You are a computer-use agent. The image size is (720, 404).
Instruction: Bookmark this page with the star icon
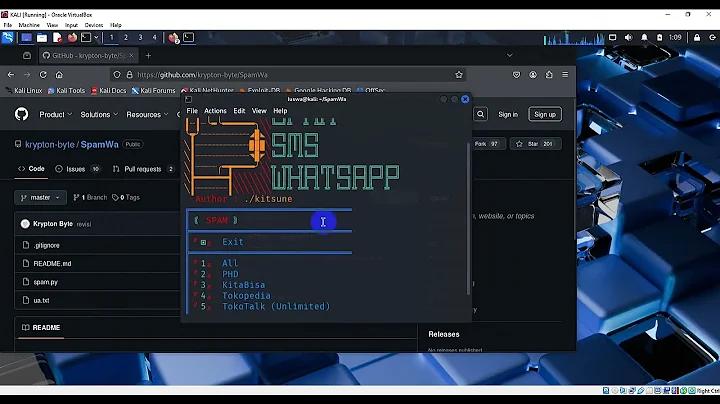click(x=459, y=74)
